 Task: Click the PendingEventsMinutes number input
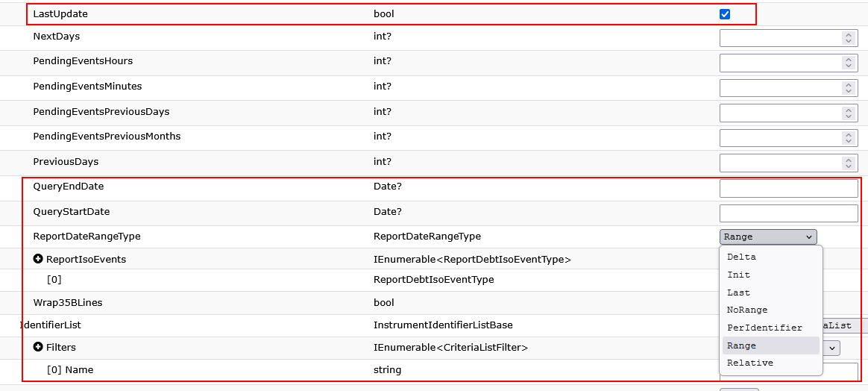(x=788, y=87)
